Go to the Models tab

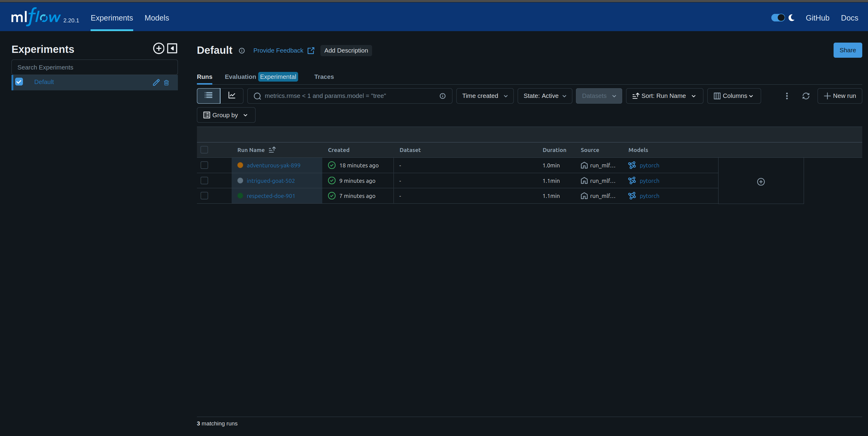[x=157, y=18]
